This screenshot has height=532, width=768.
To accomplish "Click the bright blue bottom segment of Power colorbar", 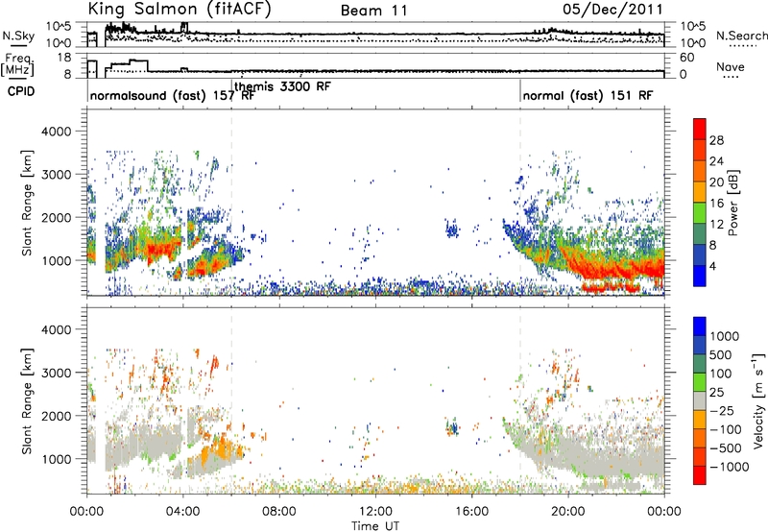I will coord(700,276).
